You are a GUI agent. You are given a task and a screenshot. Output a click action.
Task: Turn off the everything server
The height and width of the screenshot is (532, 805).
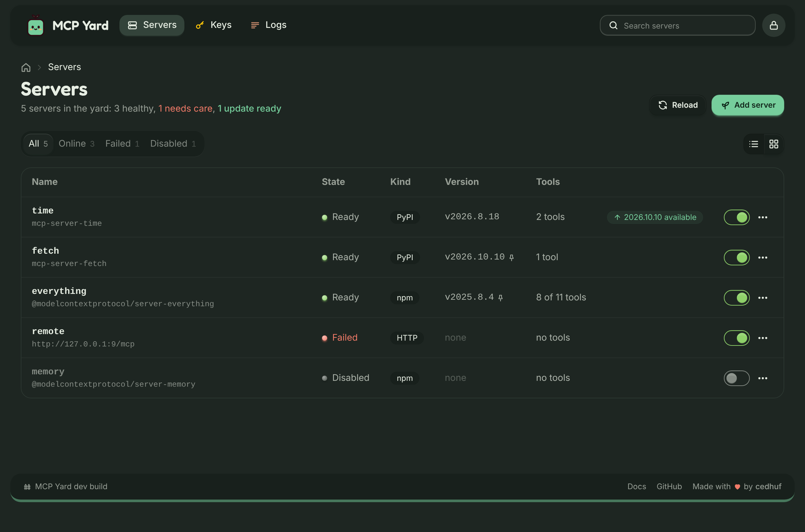coord(737,297)
